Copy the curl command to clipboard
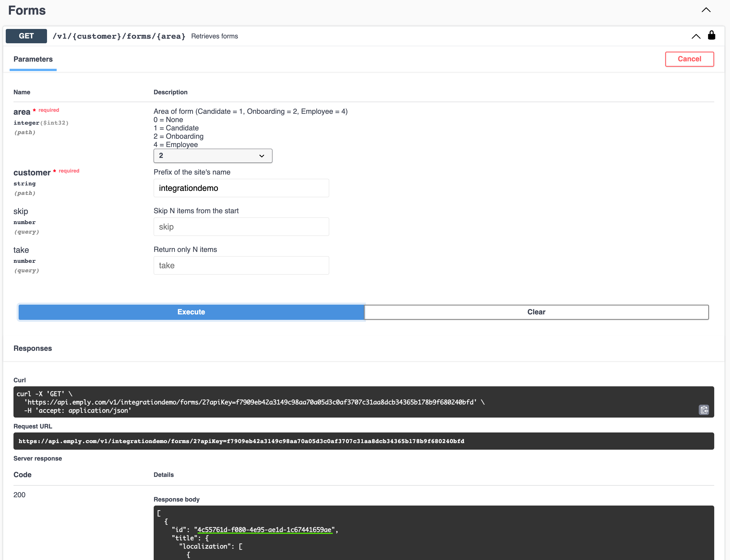Image resolution: width=730 pixels, height=560 pixels. point(704,410)
